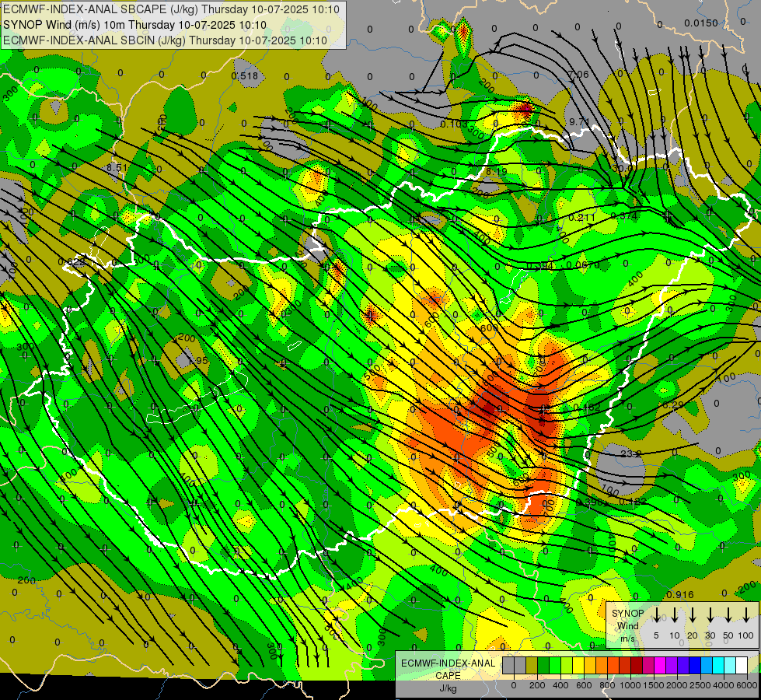Pick the pure blue CAPE legend swatch
Screen dimensions: 761x700
(694, 665)
